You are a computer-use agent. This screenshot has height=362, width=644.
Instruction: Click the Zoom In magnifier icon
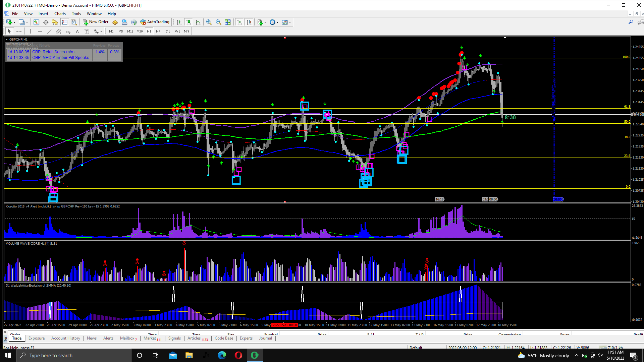coord(209,22)
